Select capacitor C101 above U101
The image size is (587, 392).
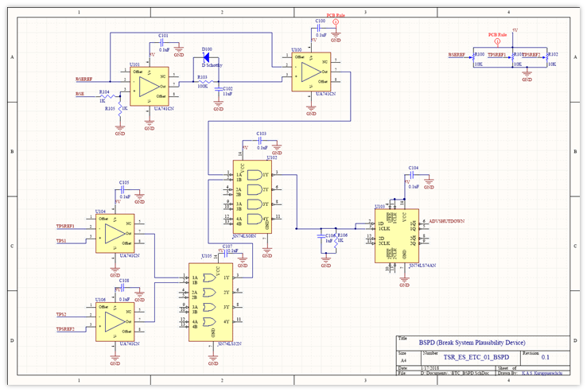pyautogui.click(x=164, y=44)
